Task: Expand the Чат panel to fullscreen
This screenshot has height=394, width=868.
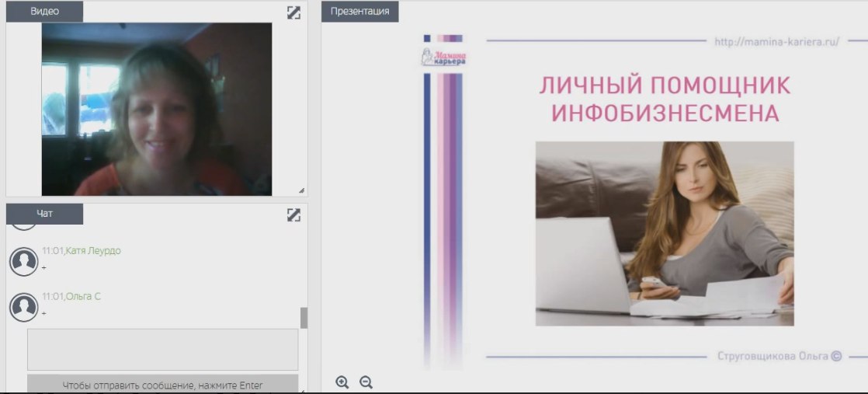Action: tap(293, 214)
